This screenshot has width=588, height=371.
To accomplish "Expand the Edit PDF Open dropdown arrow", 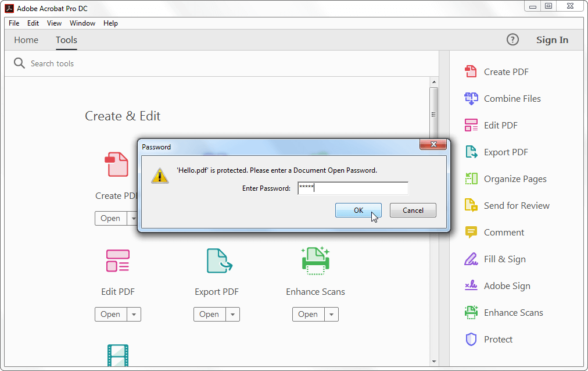I will tap(134, 315).
